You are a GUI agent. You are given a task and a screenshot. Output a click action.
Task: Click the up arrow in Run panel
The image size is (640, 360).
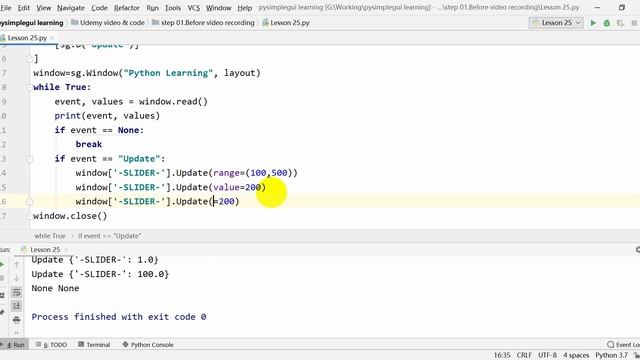click(x=16, y=265)
